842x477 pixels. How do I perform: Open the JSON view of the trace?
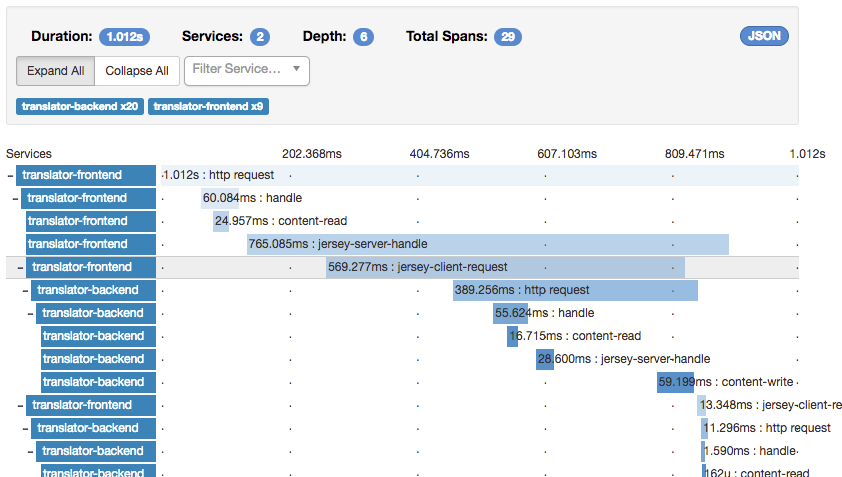pyautogui.click(x=764, y=36)
